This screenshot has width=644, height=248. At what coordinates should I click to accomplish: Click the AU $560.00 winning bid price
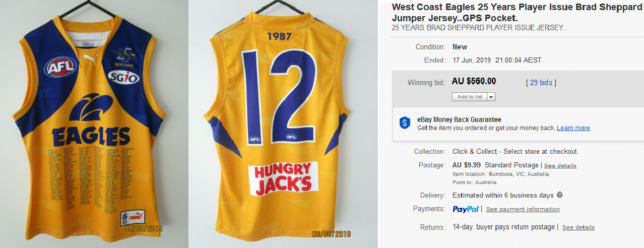pyautogui.click(x=474, y=81)
